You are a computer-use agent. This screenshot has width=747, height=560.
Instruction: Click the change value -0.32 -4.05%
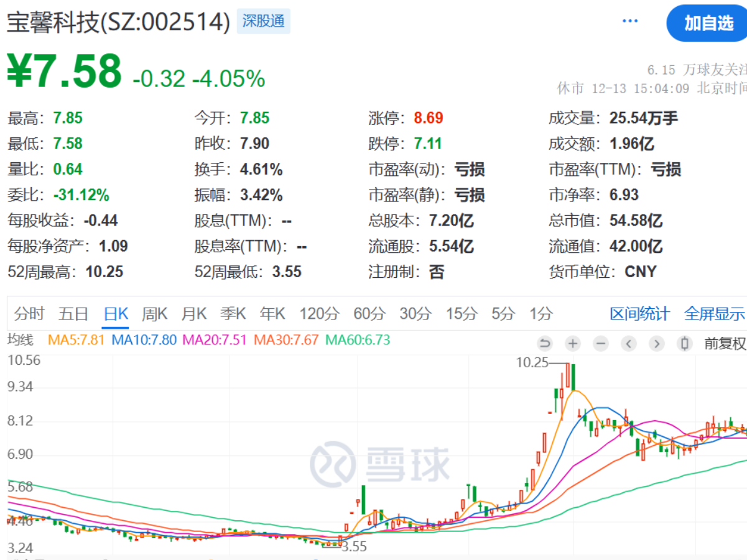[x=199, y=79]
